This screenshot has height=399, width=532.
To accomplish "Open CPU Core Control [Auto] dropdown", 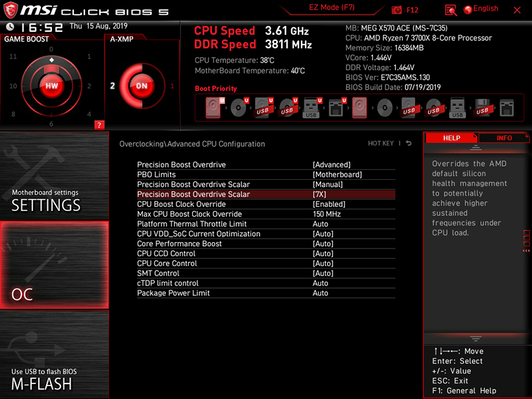I will 323,263.
